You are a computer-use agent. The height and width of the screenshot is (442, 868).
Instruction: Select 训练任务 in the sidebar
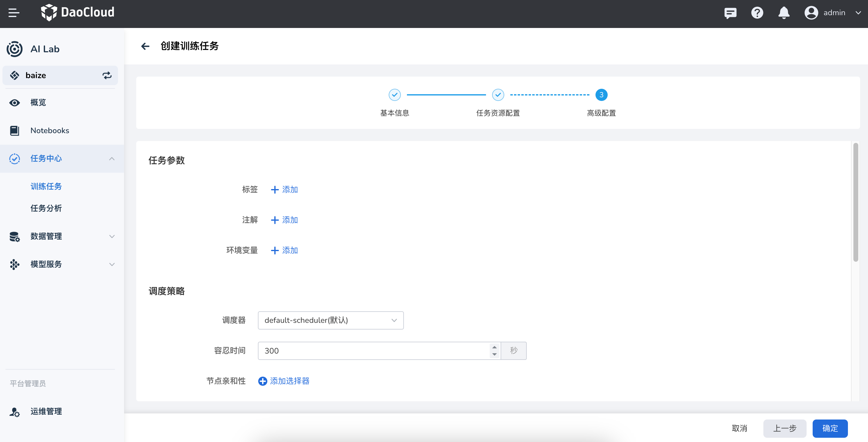(x=46, y=186)
